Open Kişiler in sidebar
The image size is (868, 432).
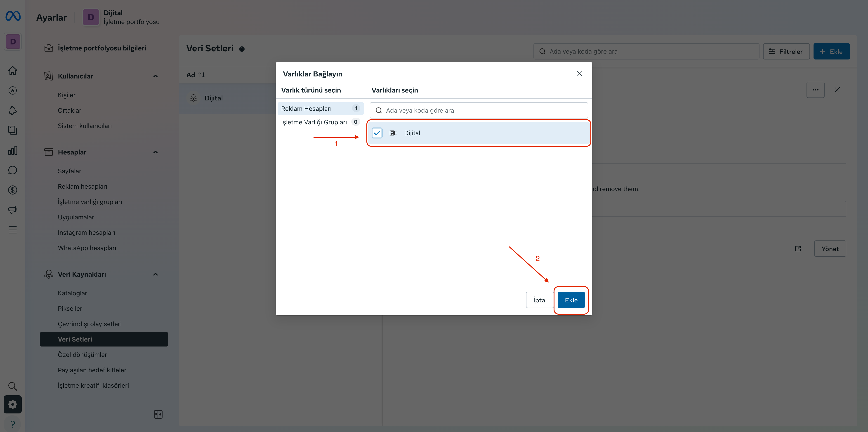[x=66, y=95]
